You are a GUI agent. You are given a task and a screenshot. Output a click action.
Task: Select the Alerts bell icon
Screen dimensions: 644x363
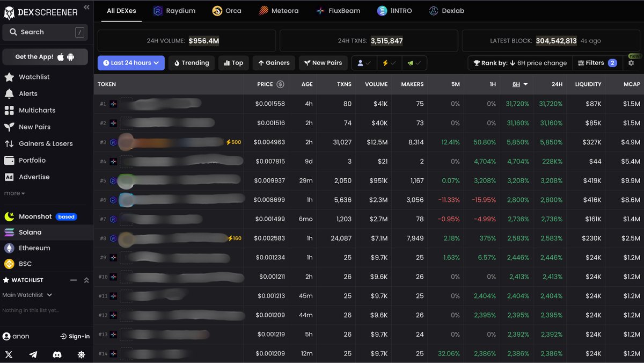click(x=11, y=93)
